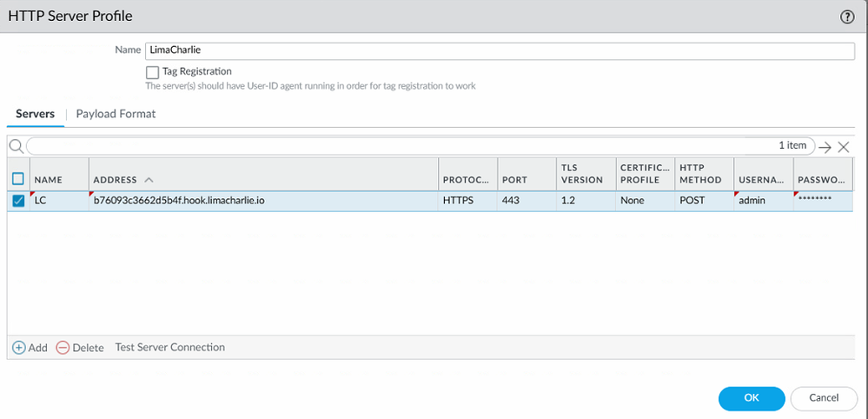Click the Add plus icon
This screenshot has height=419, width=868.
(x=19, y=348)
